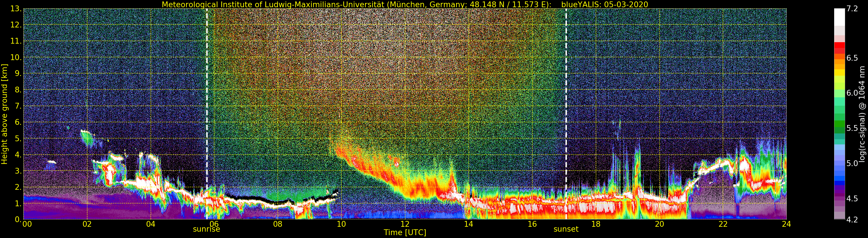Click the '00' time axis tick label

[x=27, y=224]
